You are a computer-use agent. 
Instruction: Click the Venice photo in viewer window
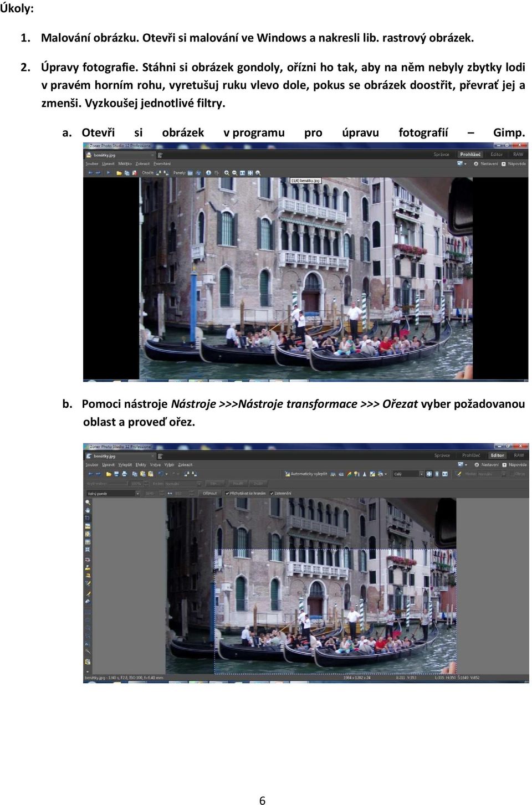coord(306,279)
